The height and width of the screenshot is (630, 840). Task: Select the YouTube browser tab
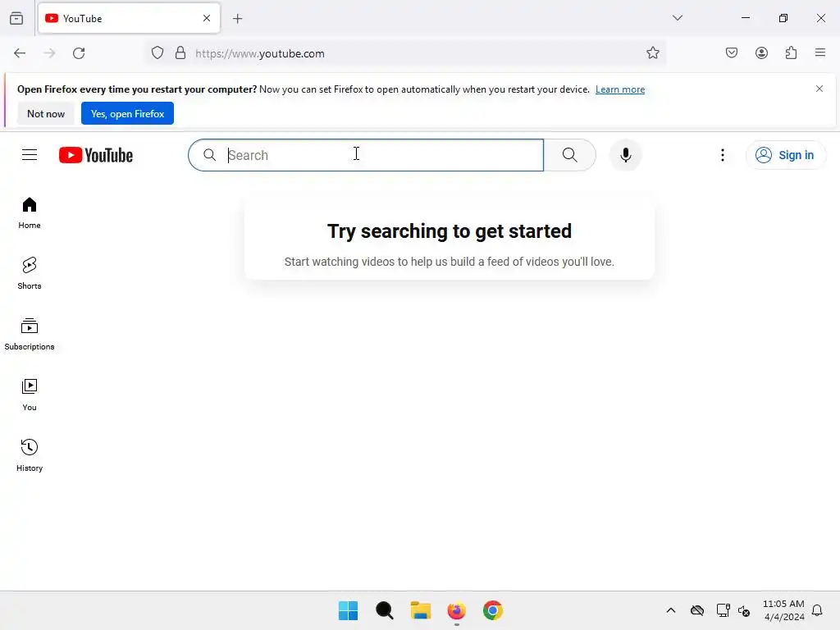click(x=129, y=18)
